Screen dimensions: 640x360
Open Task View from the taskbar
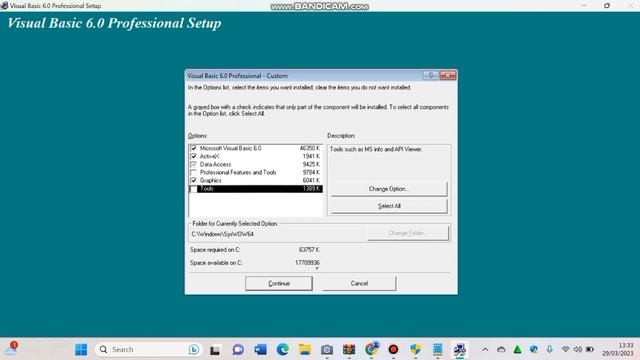(x=215, y=350)
